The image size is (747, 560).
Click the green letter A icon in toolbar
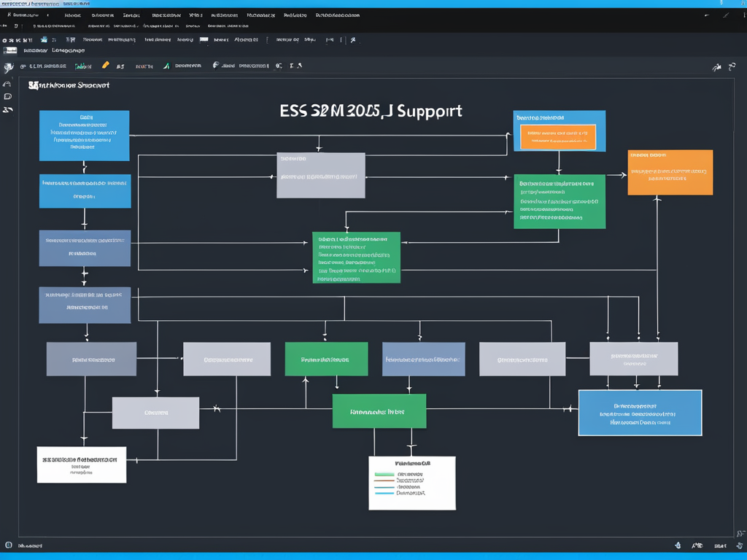(166, 66)
